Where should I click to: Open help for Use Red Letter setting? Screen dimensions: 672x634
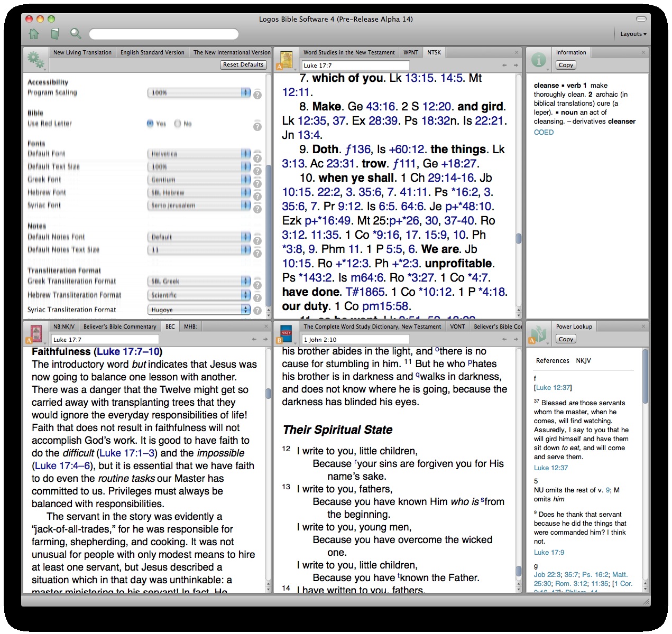click(257, 126)
